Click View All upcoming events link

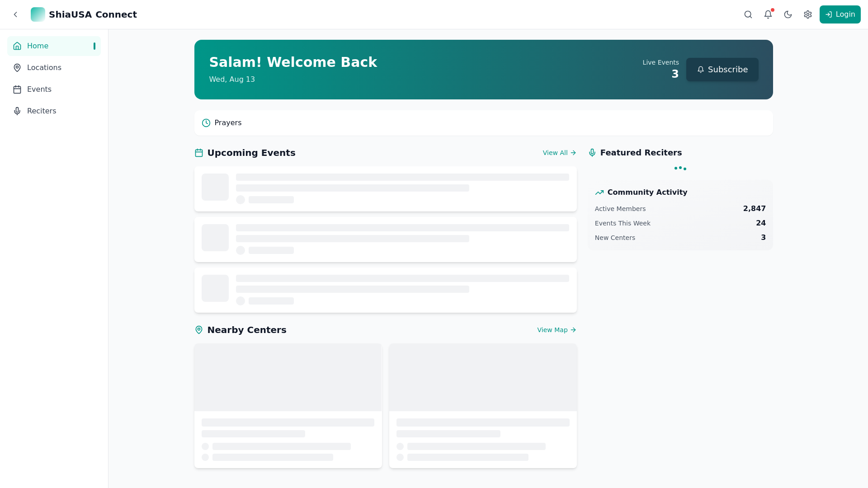(560, 153)
